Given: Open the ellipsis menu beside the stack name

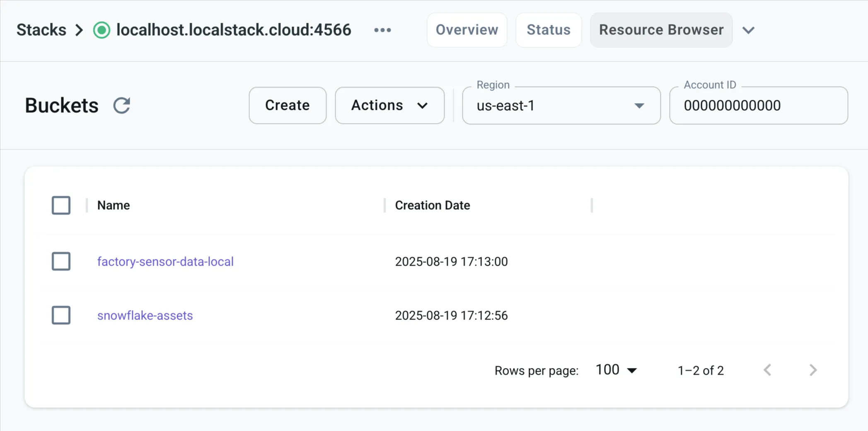Looking at the screenshot, I should click(382, 30).
